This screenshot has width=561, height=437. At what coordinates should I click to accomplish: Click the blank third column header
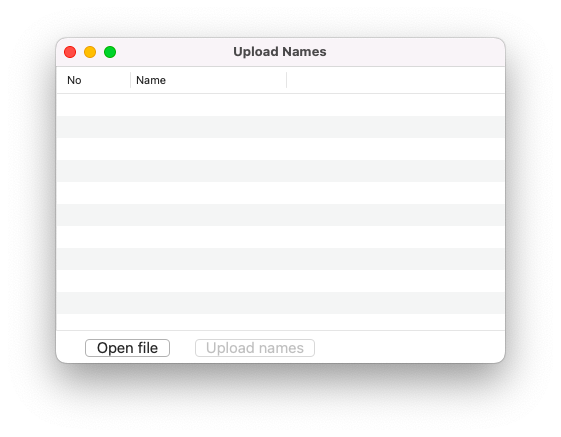click(396, 80)
